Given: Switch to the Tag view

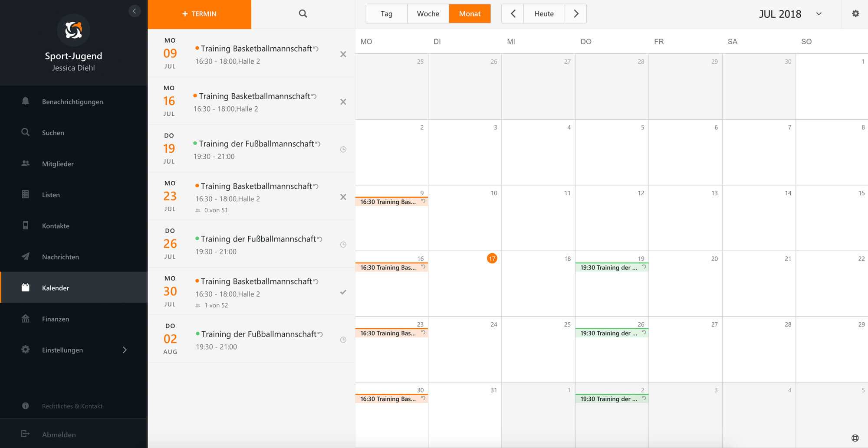Looking at the screenshot, I should (x=386, y=14).
